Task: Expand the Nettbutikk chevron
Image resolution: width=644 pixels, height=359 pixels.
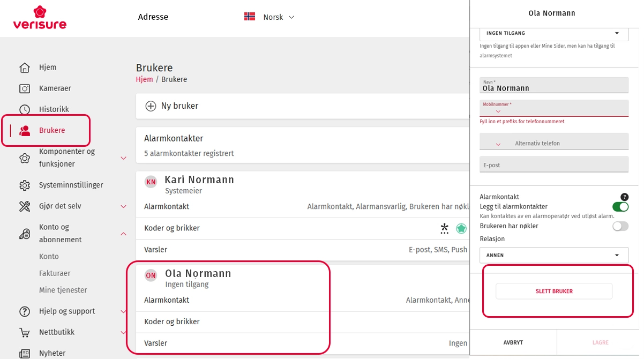Action: 123,332
